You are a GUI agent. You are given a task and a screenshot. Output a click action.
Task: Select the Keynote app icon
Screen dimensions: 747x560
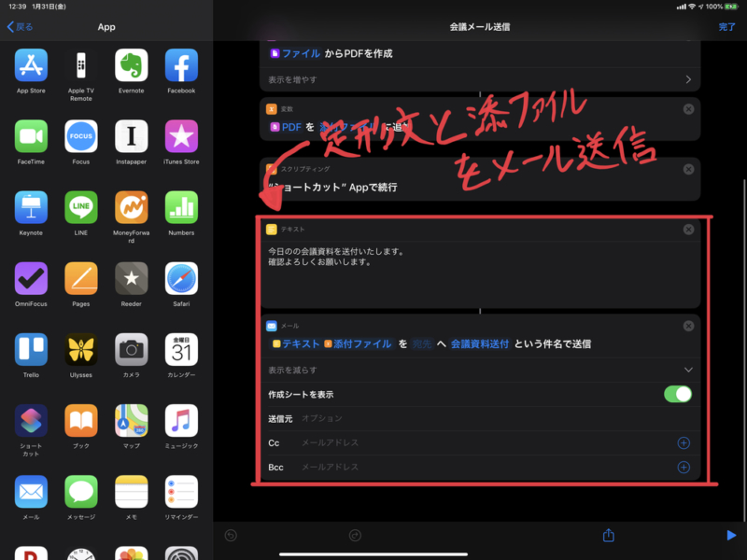click(31, 207)
